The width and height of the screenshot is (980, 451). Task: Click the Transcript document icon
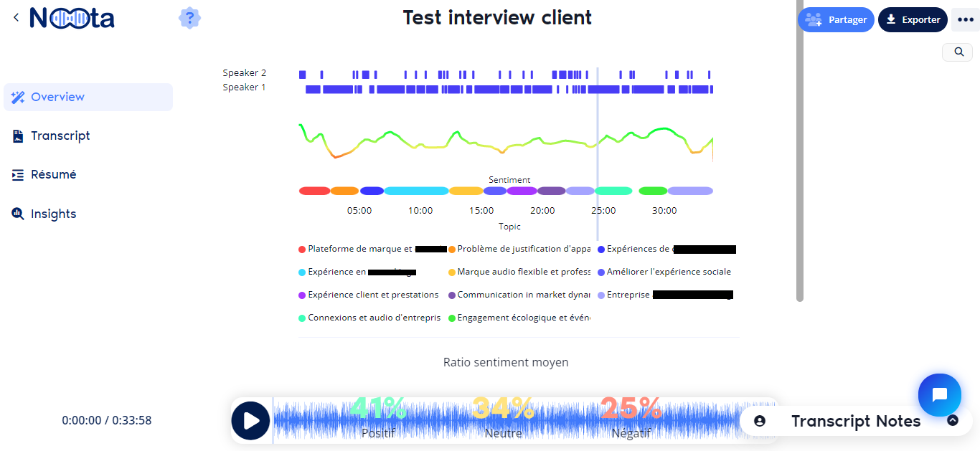18,136
